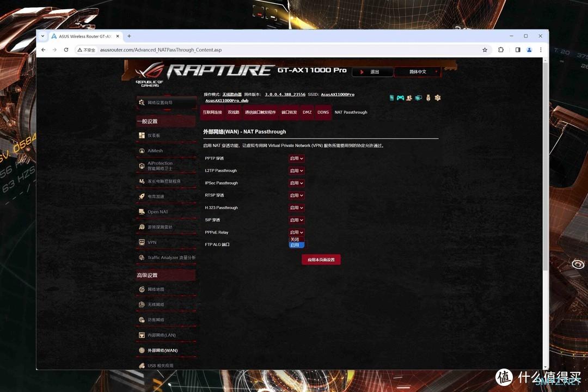
Task: Click the 外部网络(WAN) - NAT Passthrough heading
Action: [x=244, y=132]
